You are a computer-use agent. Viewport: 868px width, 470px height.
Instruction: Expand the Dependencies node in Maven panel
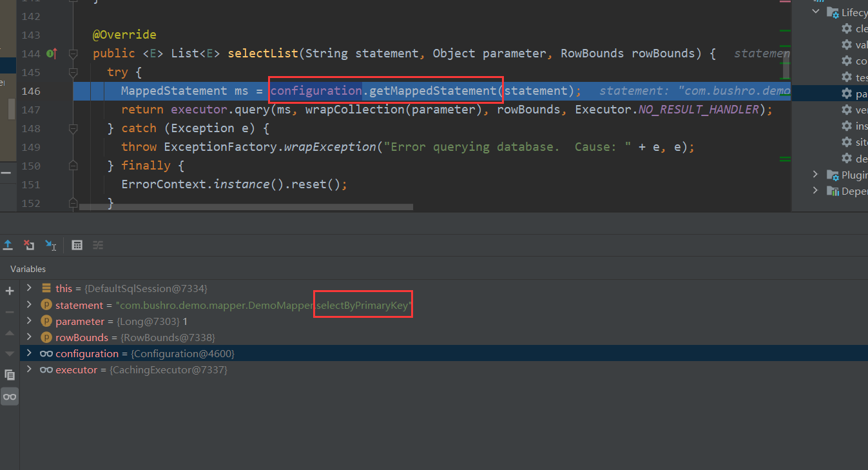pyautogui.click(x=816, y=190)
